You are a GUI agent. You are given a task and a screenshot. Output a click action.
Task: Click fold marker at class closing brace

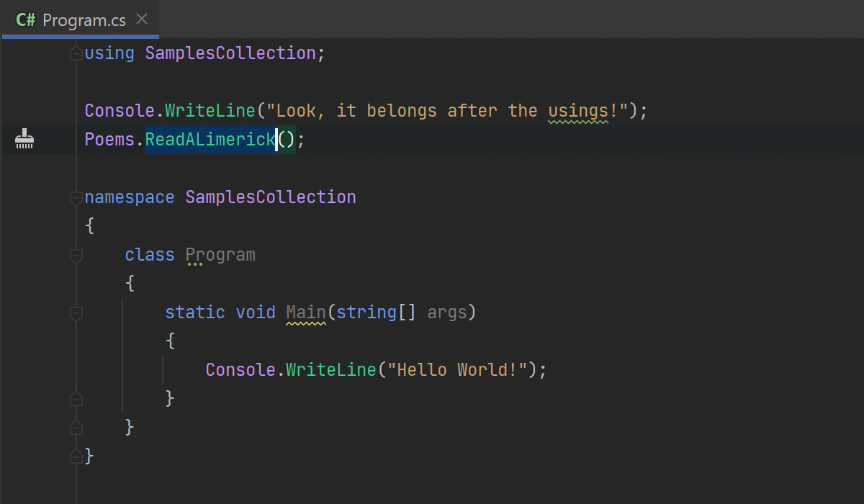(76, 427)
